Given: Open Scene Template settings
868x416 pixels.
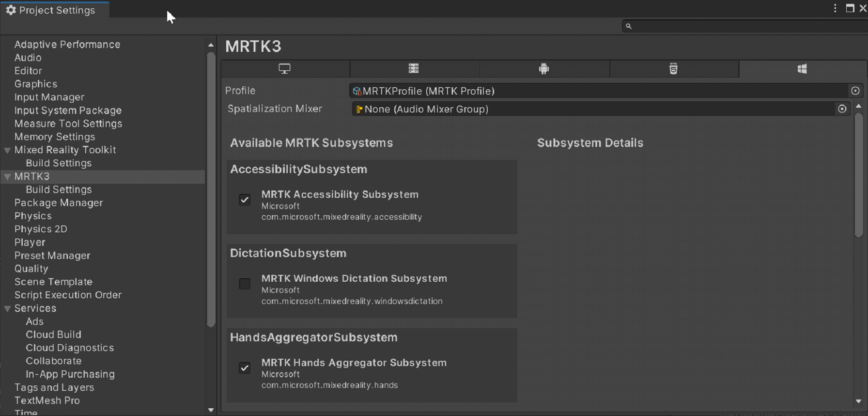Looking at the screenshot, I should (x=53, y=282).
